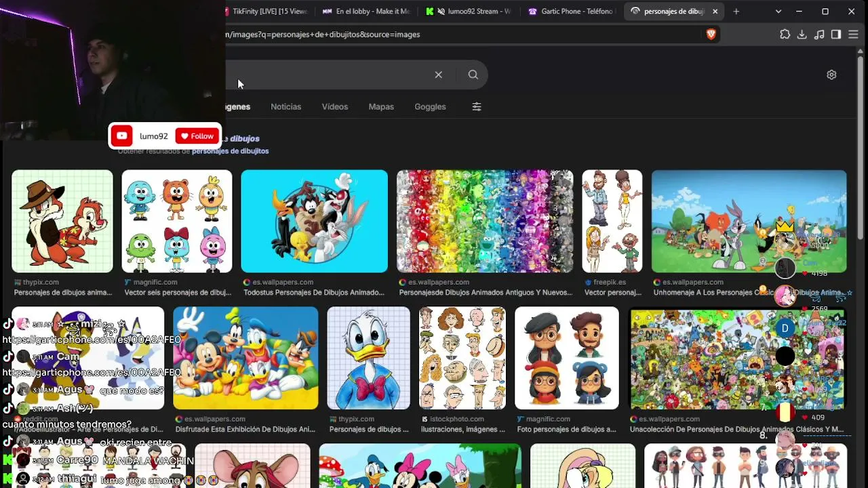Switch to the TikFinity [LIVE] tab

(x=267, y=12)
